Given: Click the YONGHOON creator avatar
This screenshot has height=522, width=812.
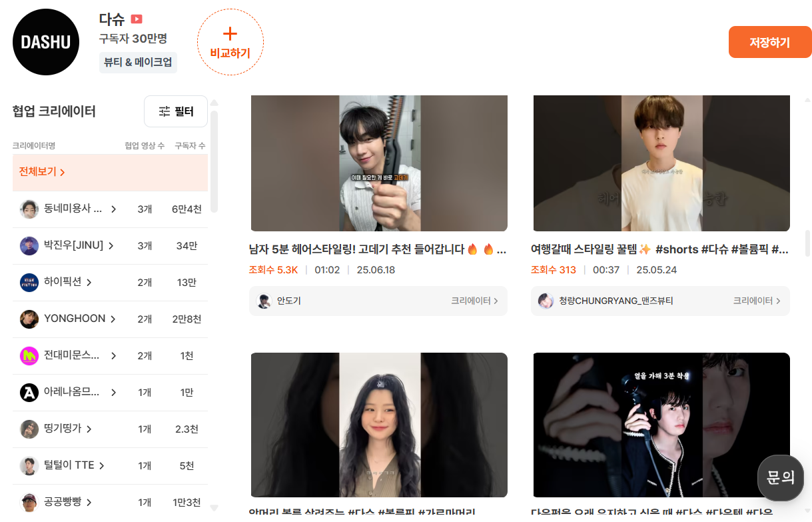Looking at the screenshot, I should (29, 319).
